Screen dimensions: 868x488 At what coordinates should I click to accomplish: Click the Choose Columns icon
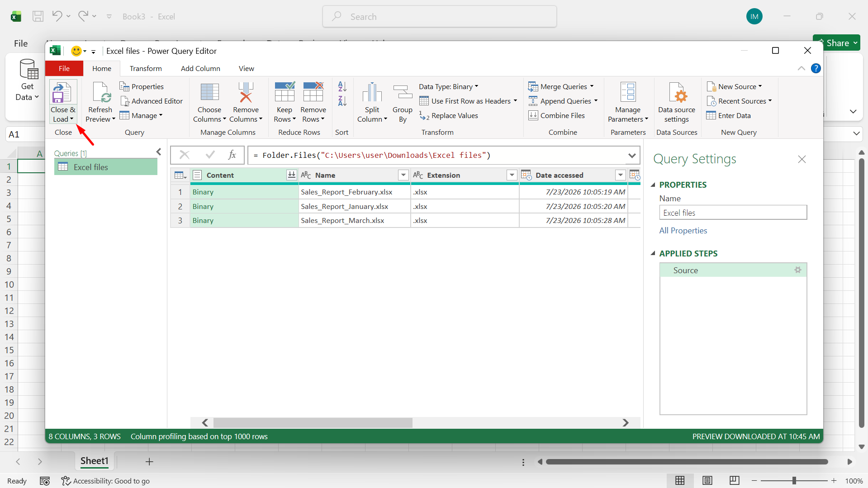[209, 93]
